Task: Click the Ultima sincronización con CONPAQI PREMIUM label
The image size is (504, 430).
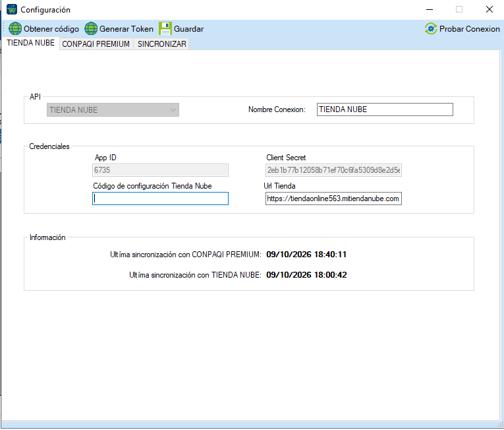Action: click(x=186, y=255)
